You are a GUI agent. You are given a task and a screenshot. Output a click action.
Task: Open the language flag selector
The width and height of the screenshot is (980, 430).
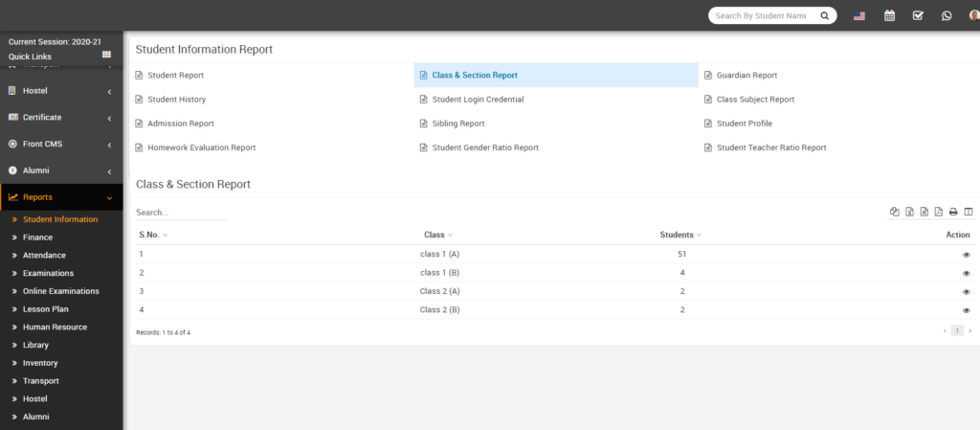[x=859, y=16]
